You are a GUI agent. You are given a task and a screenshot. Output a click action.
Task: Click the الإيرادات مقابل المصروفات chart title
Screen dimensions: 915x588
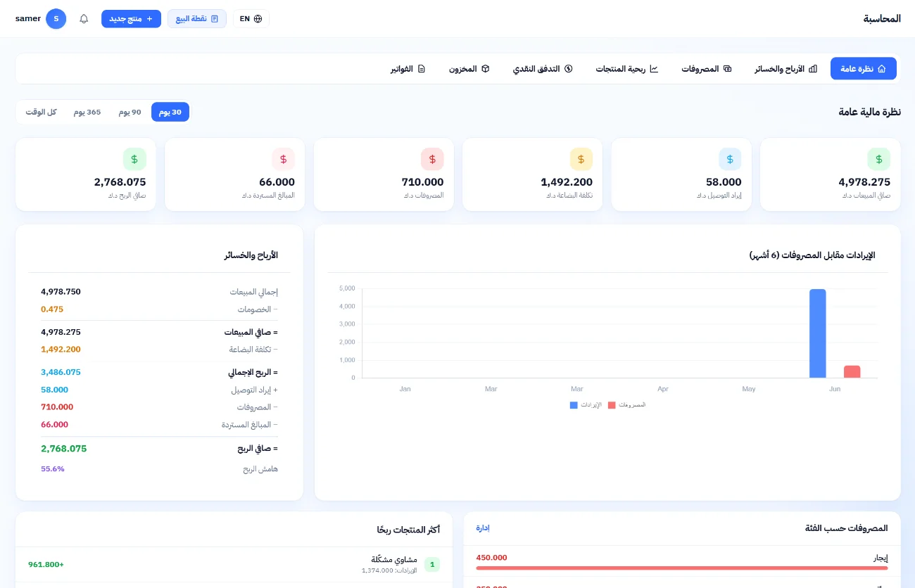[x=812, y=255]
